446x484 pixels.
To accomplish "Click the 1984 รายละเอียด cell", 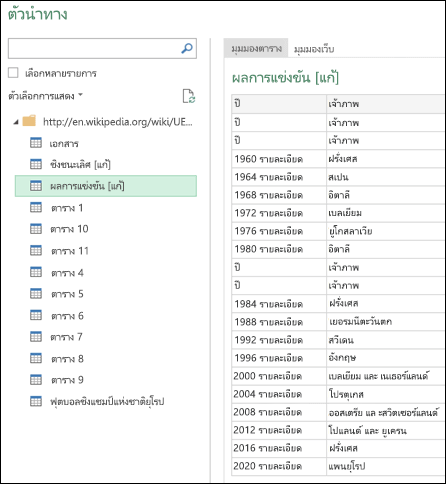I will [x=279, y=304].
